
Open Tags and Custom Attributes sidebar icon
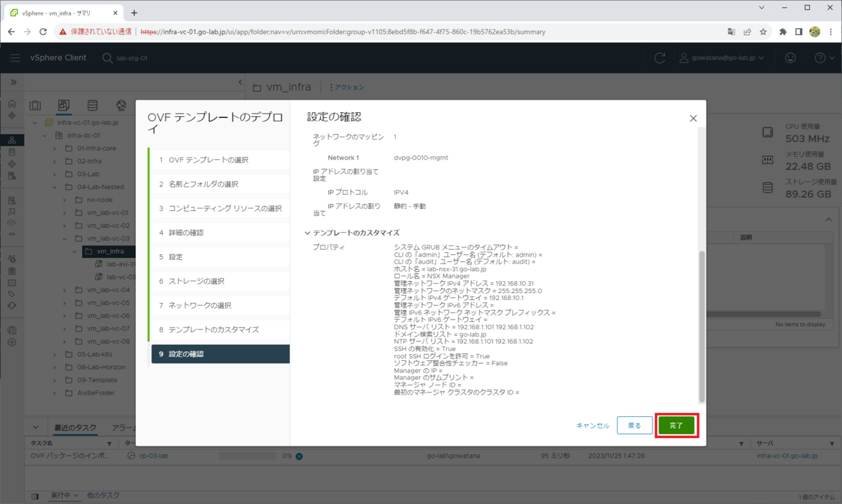click(12, 294)
